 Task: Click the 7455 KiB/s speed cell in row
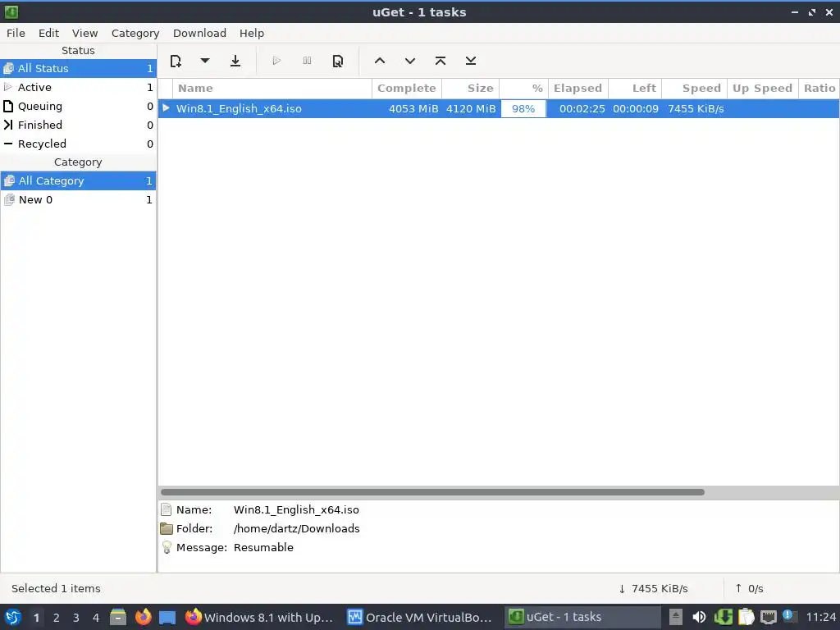696,109
